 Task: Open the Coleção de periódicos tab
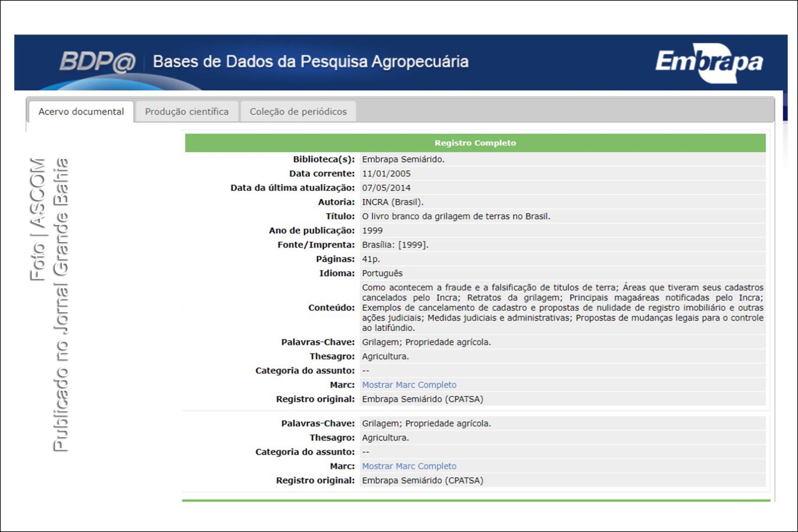(298, 112)
